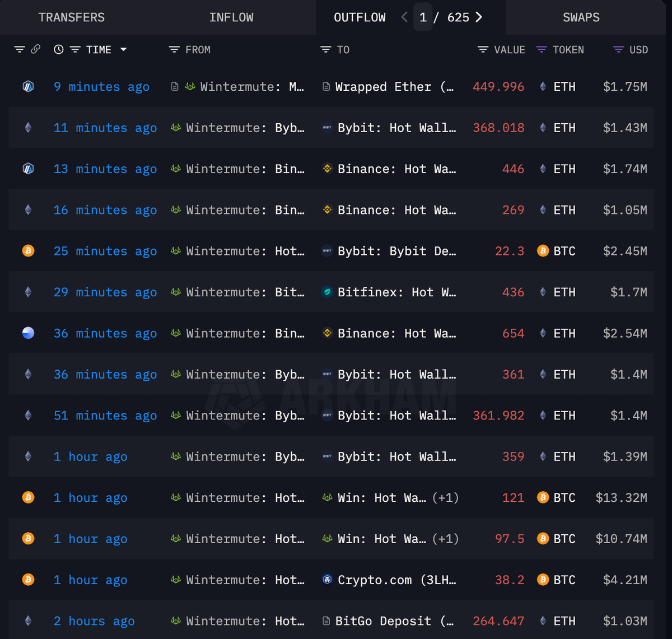Image resolution: width=672 pixels, height=639 pixels.
Task: Click Bybit logo in 11 minutes row
Action: pyautogui.click(x=328, y=128)
